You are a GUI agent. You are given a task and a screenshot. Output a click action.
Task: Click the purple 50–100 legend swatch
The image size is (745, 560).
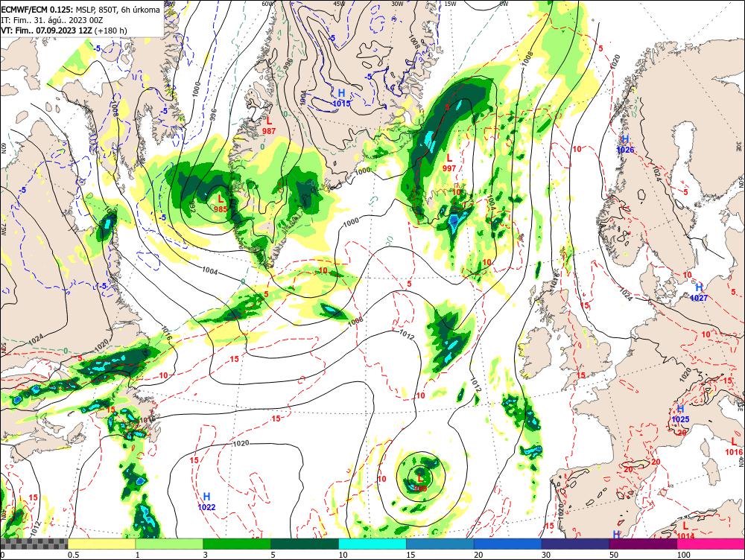point(644,544)
